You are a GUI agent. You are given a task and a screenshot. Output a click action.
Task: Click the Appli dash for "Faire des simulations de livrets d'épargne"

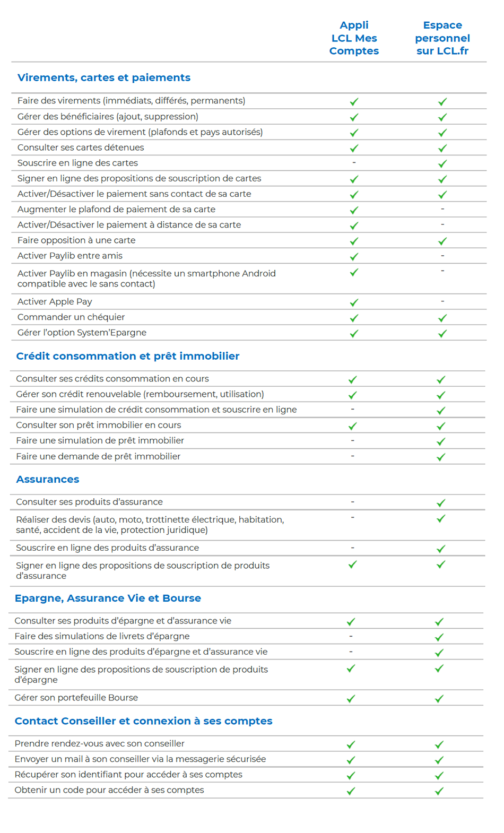click(x=351, y=636)
